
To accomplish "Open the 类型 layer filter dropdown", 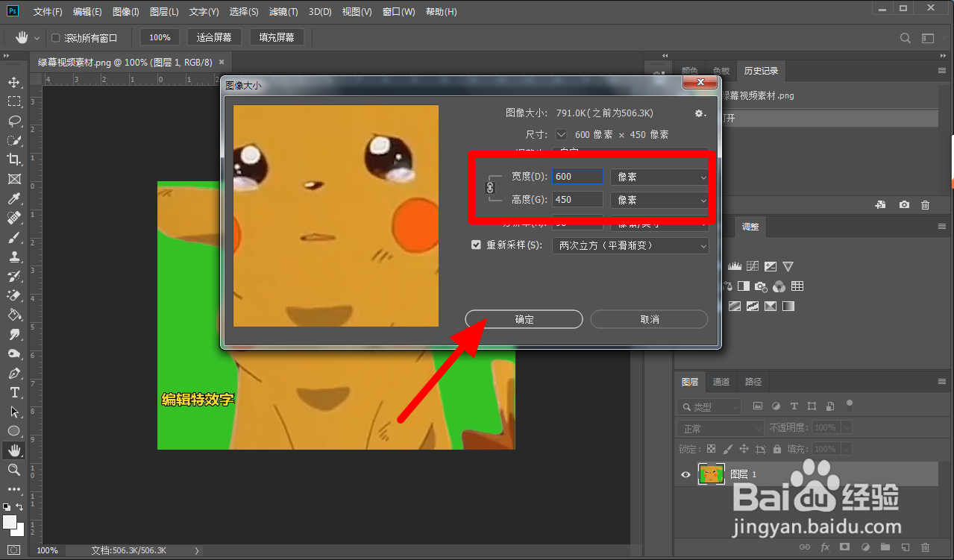I will [x=709, y=406].
